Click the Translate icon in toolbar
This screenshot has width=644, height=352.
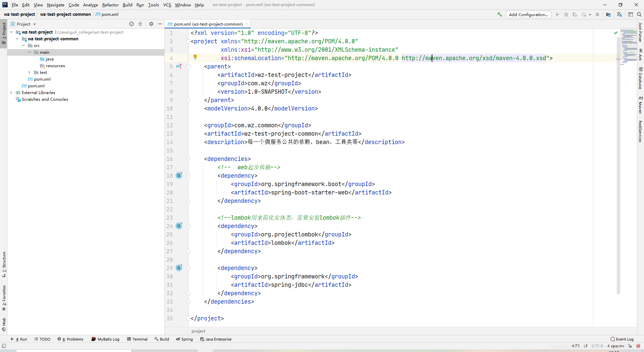click(x=619, y=14)
